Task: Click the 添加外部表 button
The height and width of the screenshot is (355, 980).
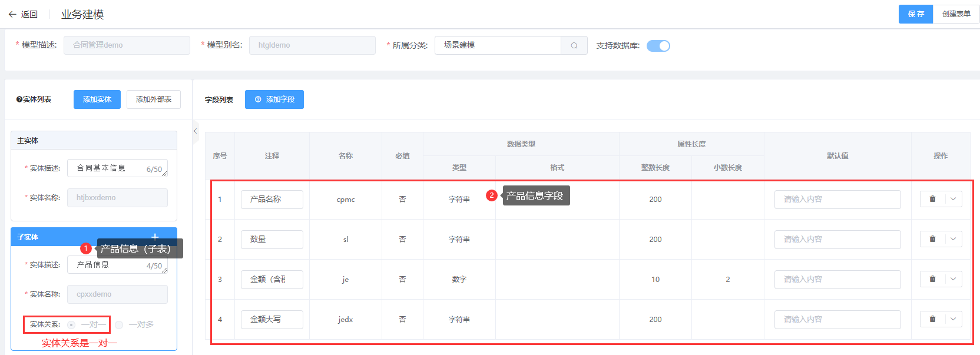Action: (154, 99)
